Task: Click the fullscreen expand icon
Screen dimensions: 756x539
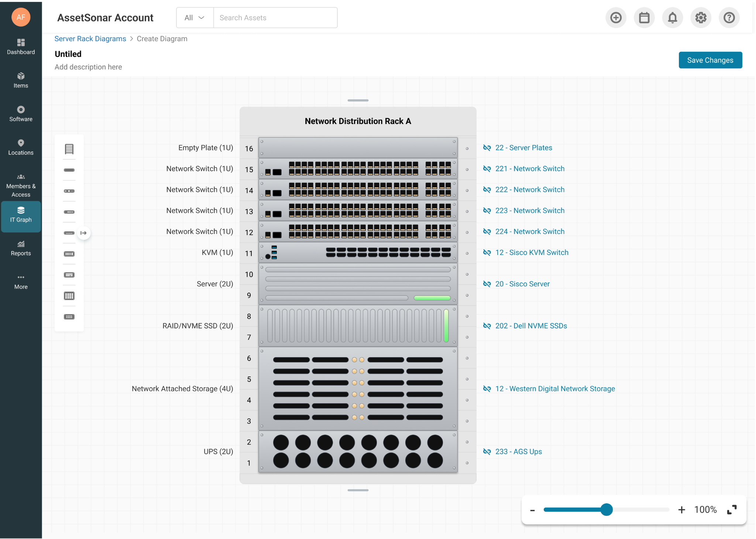Action: click(x=732, y=509)
